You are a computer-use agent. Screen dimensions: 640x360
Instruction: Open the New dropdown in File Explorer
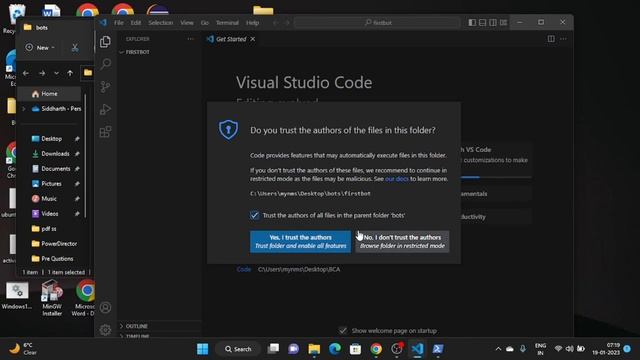coord(40,48)
